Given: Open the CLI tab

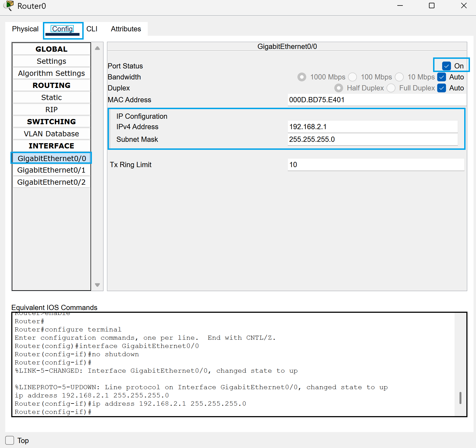Looking at the screenshot, I should pyautogui.click(x=92, y=29).
